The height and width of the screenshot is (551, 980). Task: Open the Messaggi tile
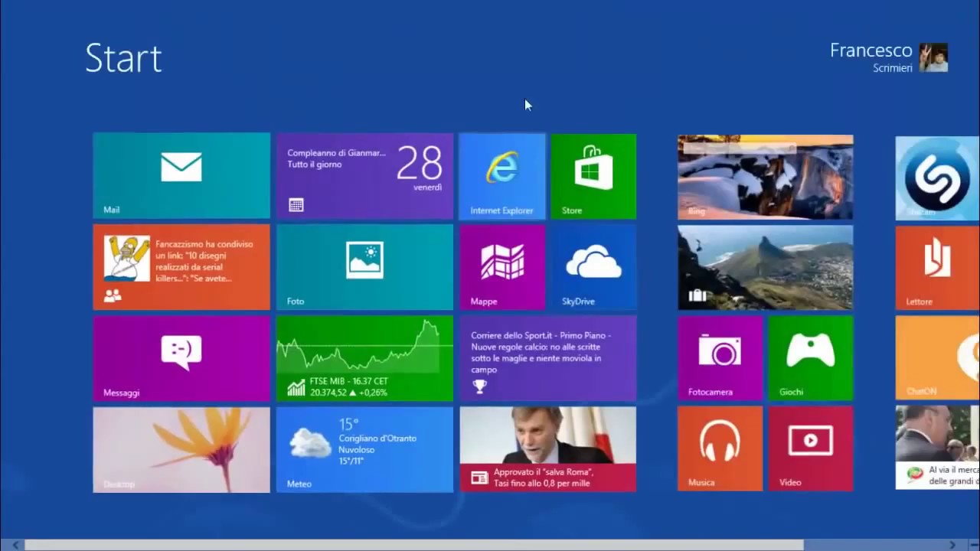181,358
